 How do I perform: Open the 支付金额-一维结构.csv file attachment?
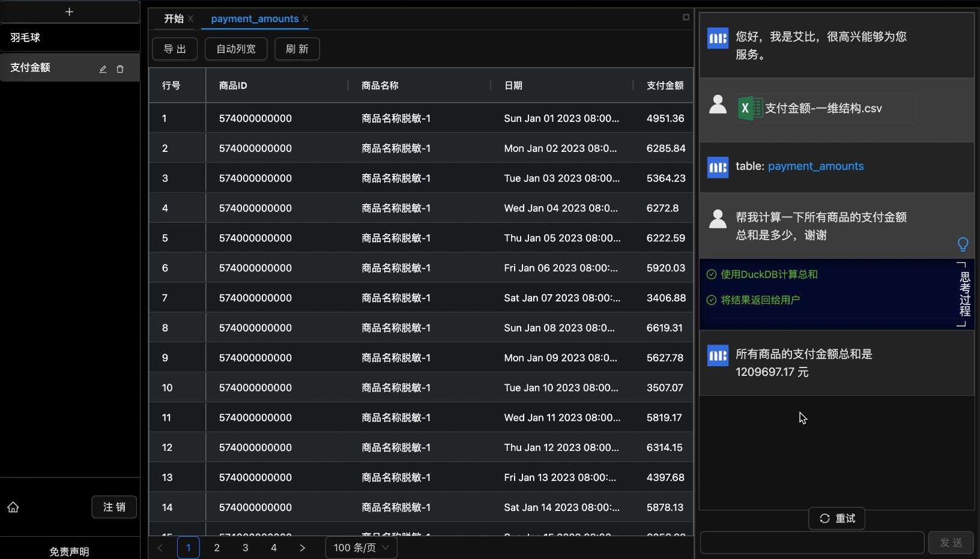(x=825, y=109)
